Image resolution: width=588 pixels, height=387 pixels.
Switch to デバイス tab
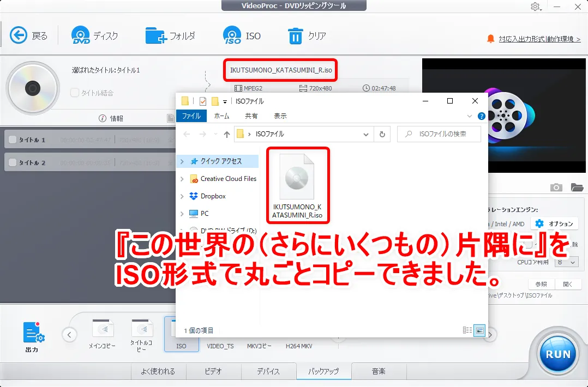268,371
